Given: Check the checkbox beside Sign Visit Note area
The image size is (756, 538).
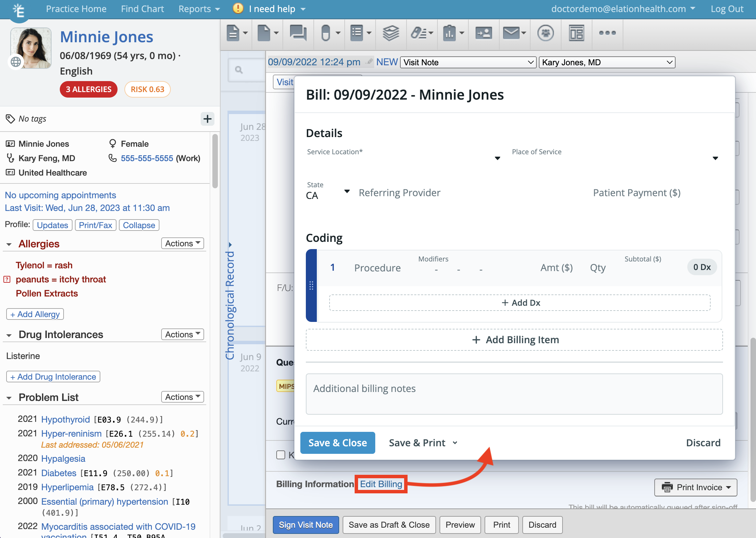Looking at the screenshot, I should (281, 455).
